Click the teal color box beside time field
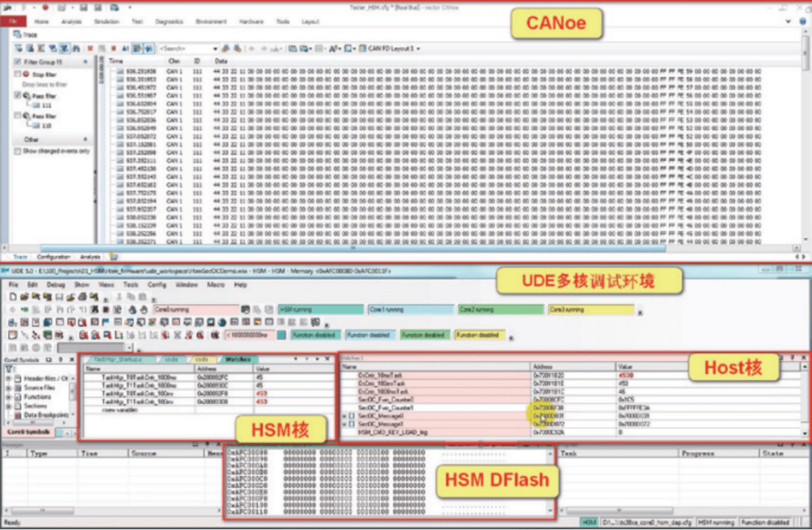 click(281, 335)
